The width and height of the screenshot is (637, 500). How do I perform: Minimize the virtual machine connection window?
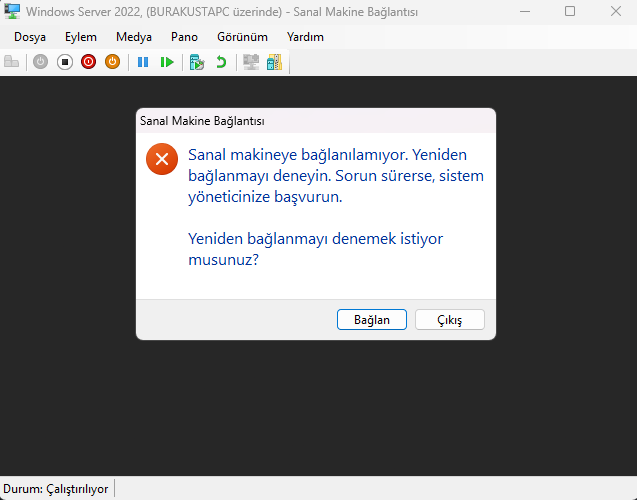click(x=525, y=11)
